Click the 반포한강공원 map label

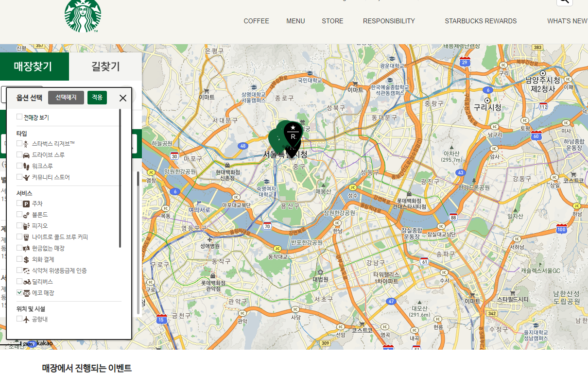[x=307, y=242]
